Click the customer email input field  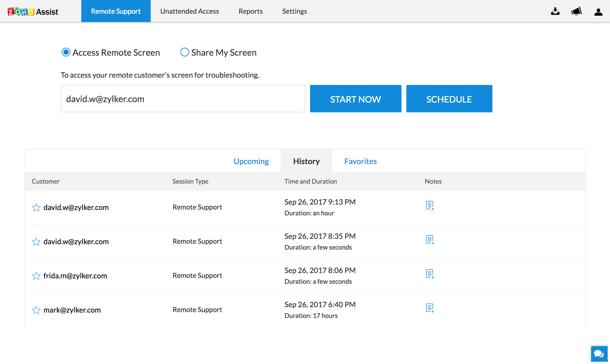pos(183,99)
